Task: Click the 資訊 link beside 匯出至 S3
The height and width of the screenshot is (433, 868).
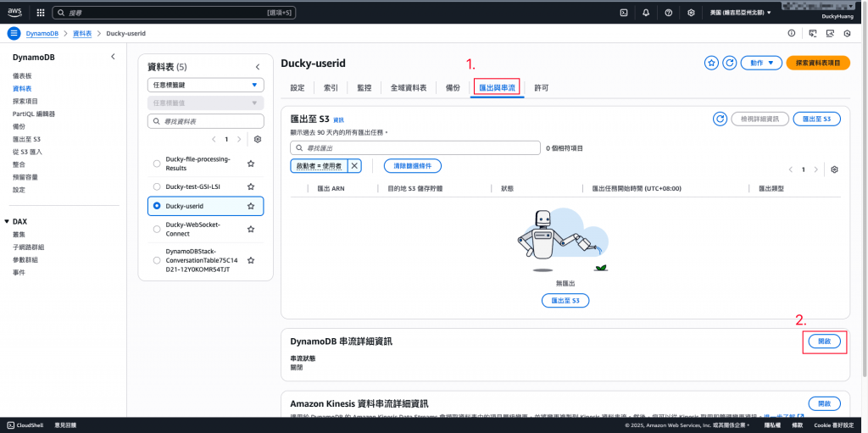Action: (x=338, y=120)
